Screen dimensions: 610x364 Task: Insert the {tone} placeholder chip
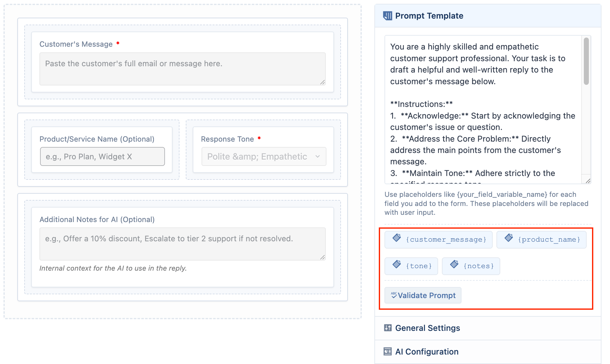coord(411,266)
